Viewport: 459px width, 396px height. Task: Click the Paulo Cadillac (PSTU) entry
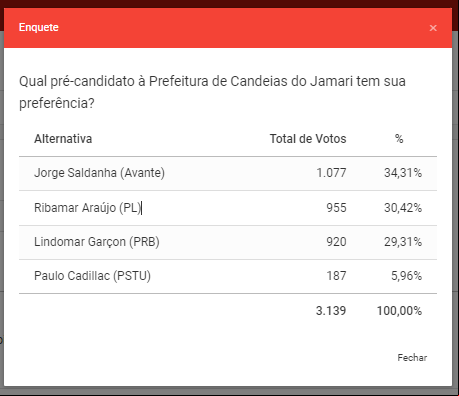92,276
